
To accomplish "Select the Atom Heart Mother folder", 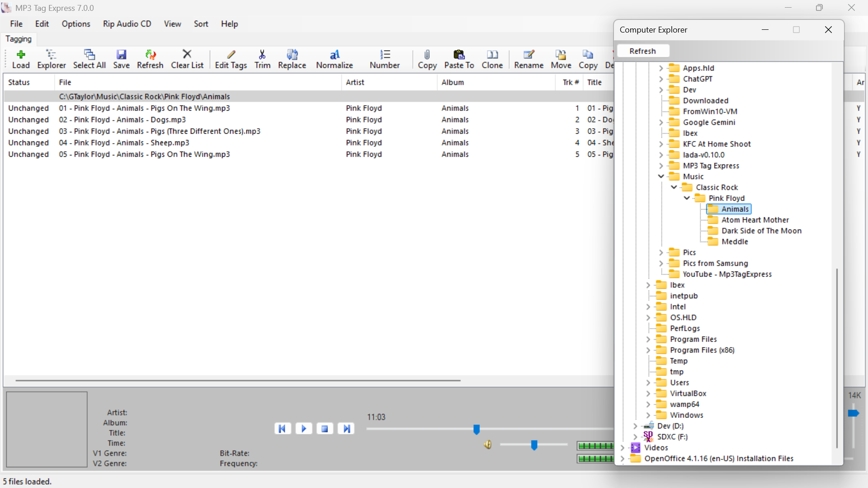I will (x=755, y=220).
